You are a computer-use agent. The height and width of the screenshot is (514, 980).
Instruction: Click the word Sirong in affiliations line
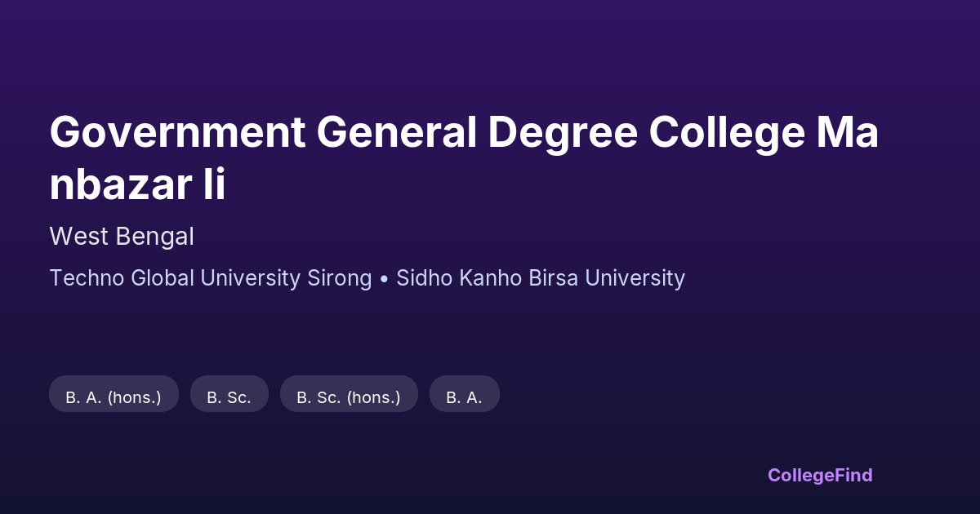coord(339,278)
